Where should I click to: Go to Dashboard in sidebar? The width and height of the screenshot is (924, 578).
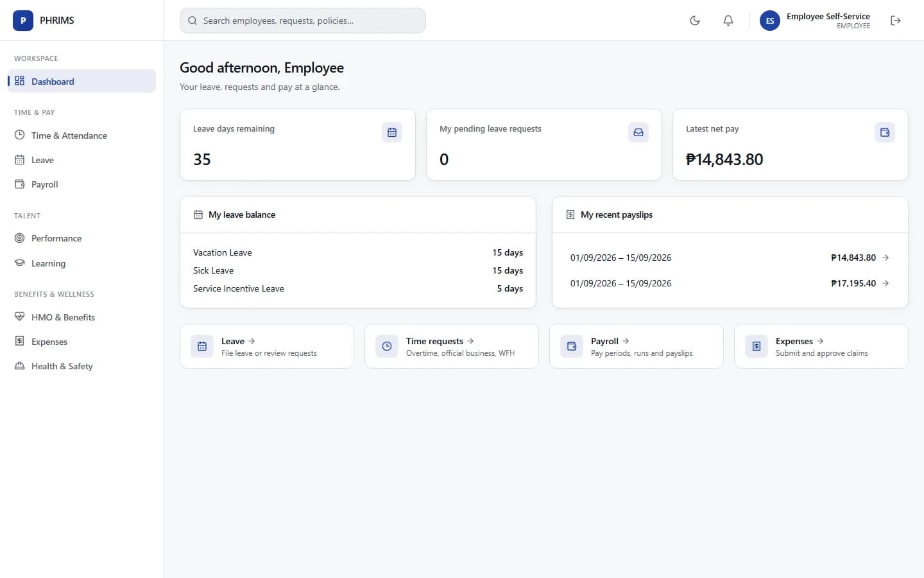[81, 82]
